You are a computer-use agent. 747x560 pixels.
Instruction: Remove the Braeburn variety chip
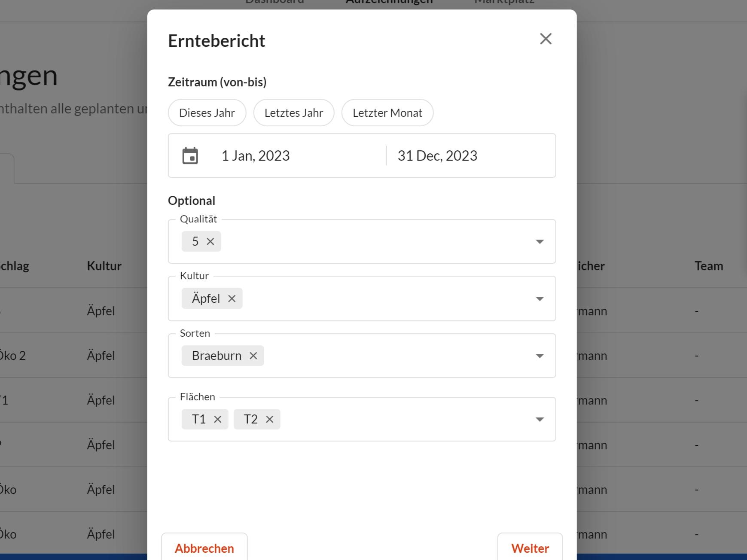point(253,356)
